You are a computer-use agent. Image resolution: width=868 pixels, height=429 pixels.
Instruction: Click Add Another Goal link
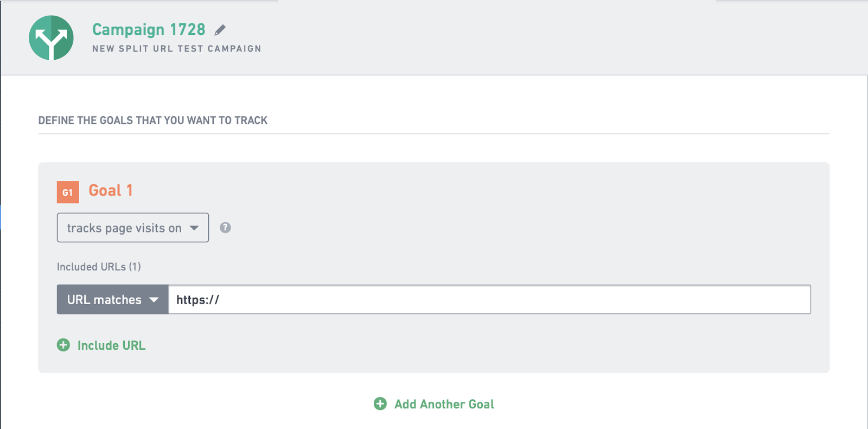point(444,404)
